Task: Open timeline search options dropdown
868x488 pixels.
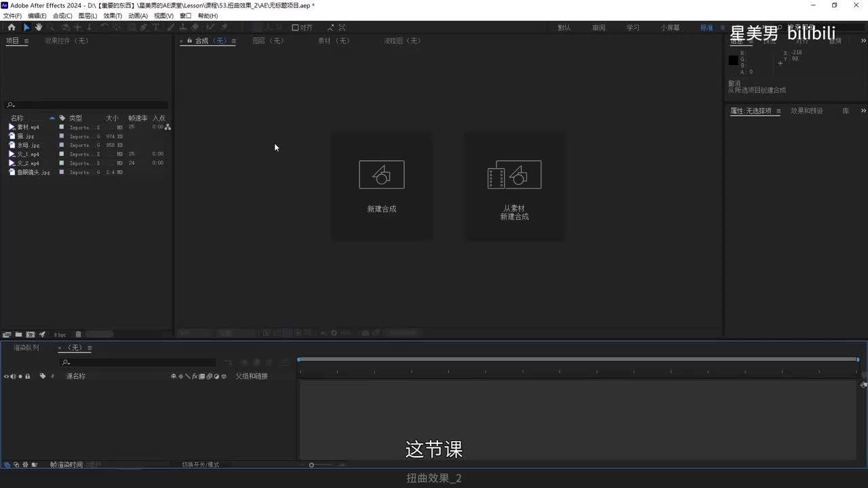Action: (x=66, y=363)
